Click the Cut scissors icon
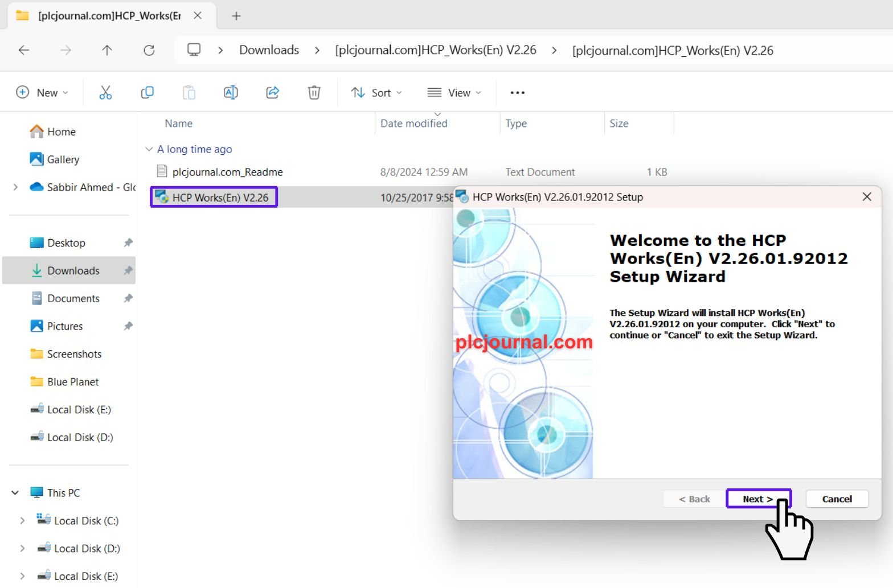893x588 pixels. (106, 92)
